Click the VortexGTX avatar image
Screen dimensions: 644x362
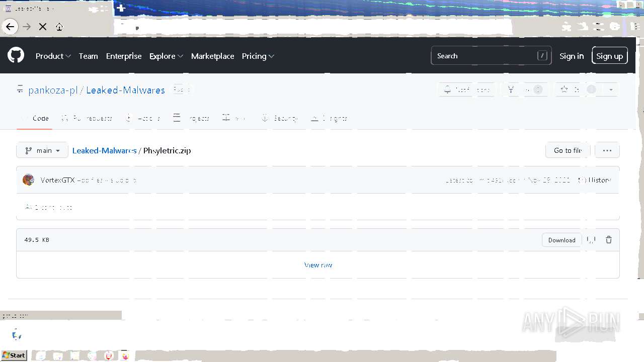[29, 179]
